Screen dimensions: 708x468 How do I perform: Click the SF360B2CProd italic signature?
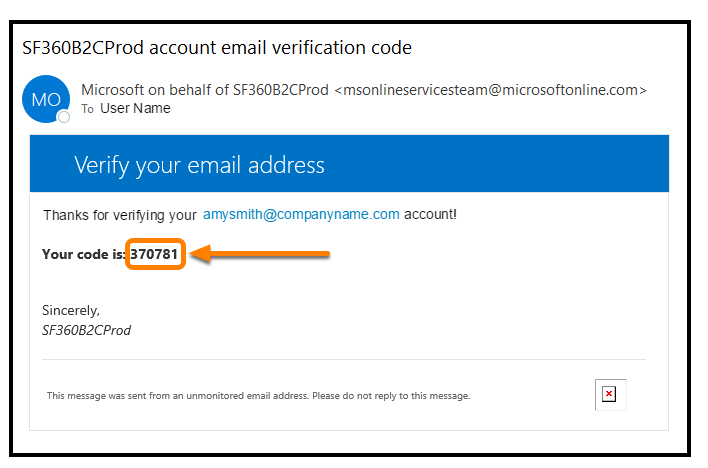[x=86, y=330]
